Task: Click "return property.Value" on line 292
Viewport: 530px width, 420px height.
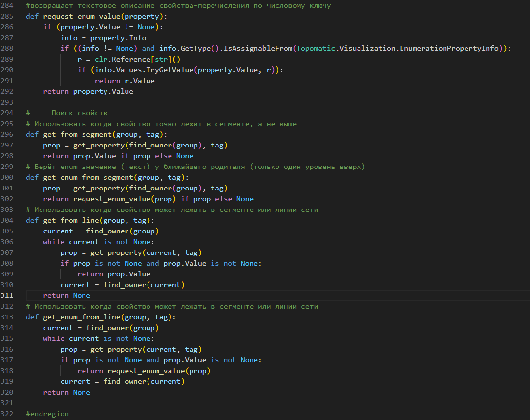Action: click(x=88, y=91)
